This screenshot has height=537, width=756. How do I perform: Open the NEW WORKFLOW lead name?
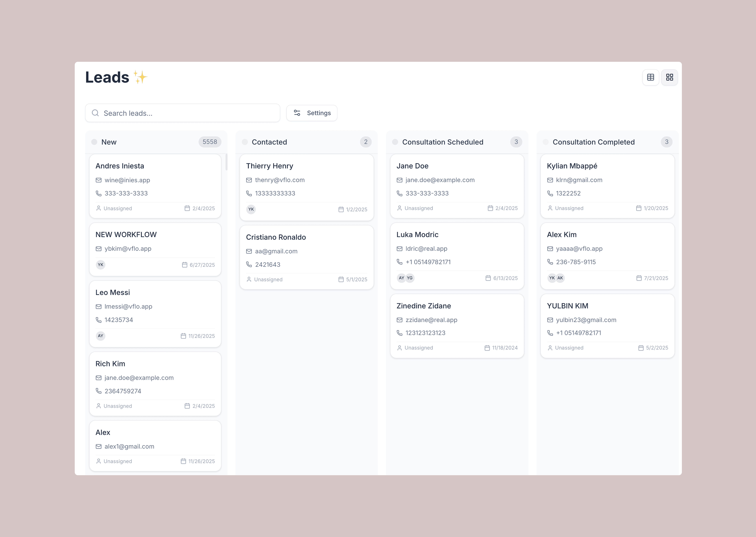126,235
